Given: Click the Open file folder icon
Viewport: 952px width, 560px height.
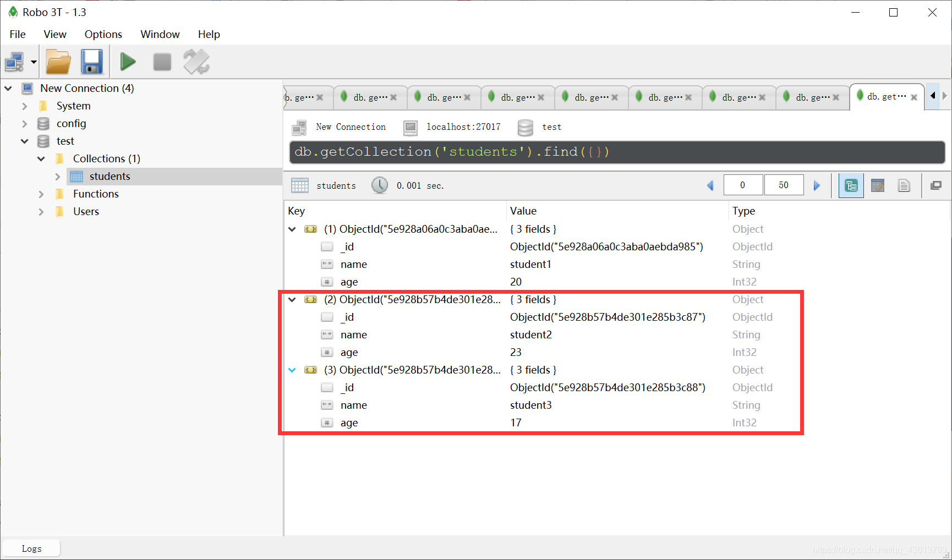Looking at the screenshot, I should coord(58,62).
